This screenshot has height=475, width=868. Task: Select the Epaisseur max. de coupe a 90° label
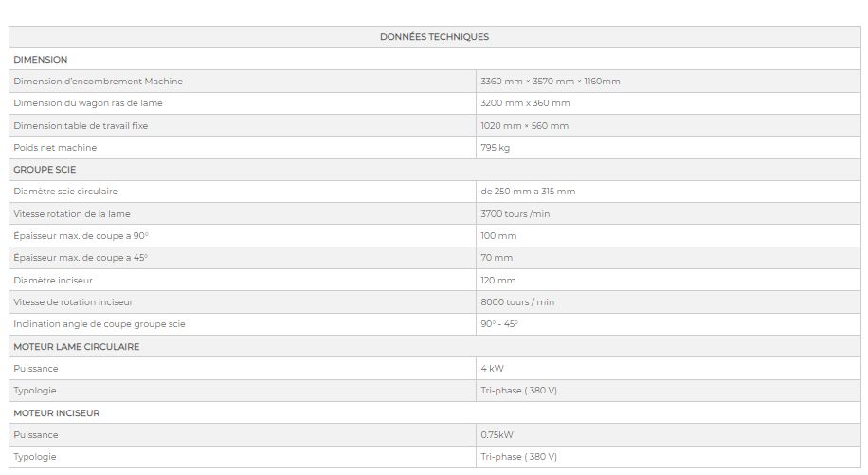pyautogui.click(x=81, y=236)
